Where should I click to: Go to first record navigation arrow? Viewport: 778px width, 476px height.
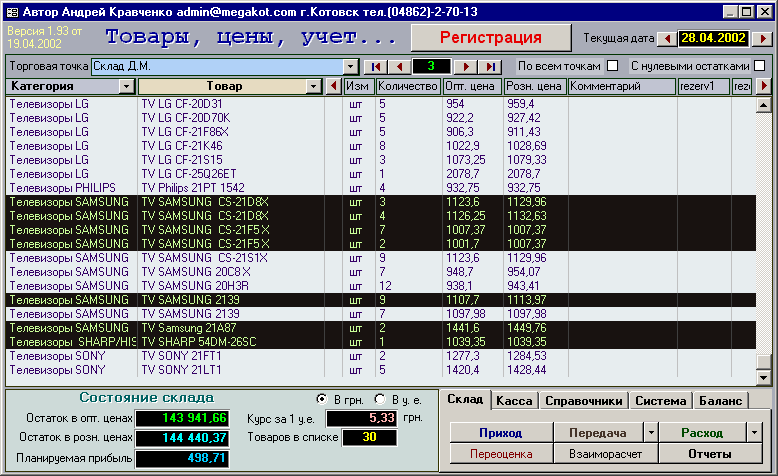(376, 67)
